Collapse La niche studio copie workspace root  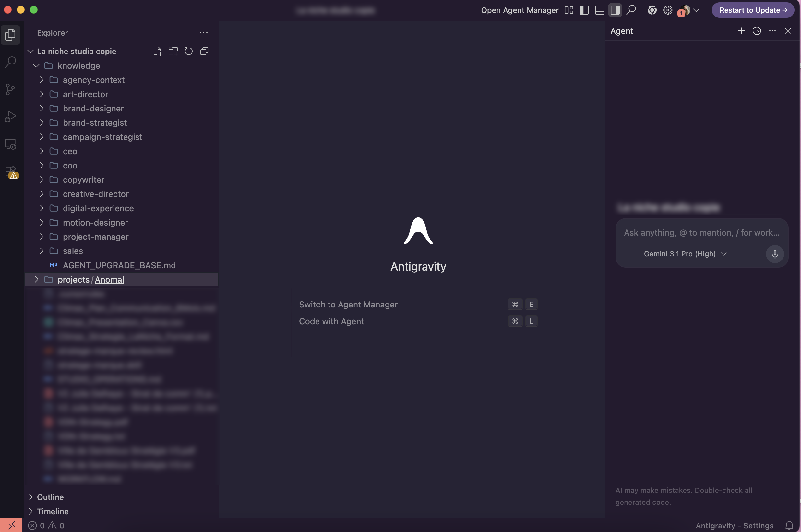tap(30, 51)
